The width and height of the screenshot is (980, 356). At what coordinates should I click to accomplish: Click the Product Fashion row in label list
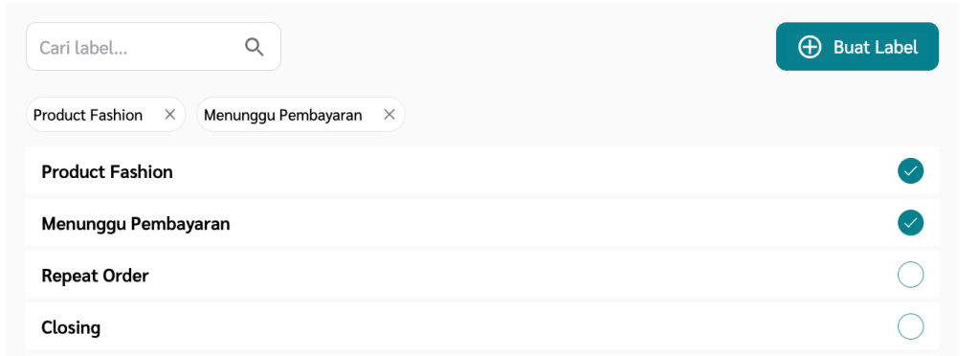(x=482, y=171)
